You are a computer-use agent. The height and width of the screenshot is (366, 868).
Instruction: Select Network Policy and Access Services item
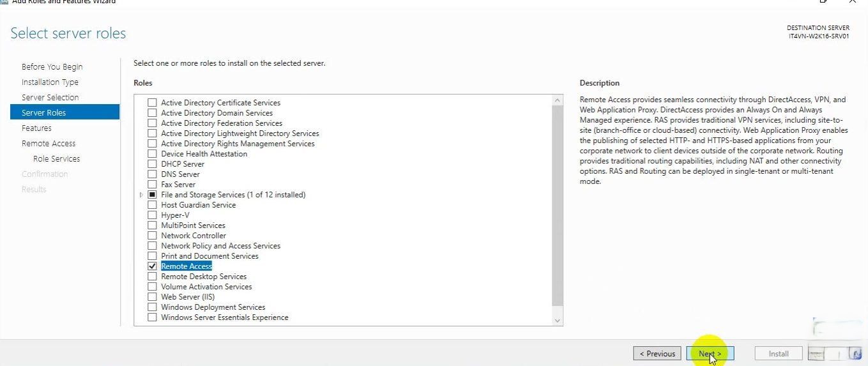[220, 246]
